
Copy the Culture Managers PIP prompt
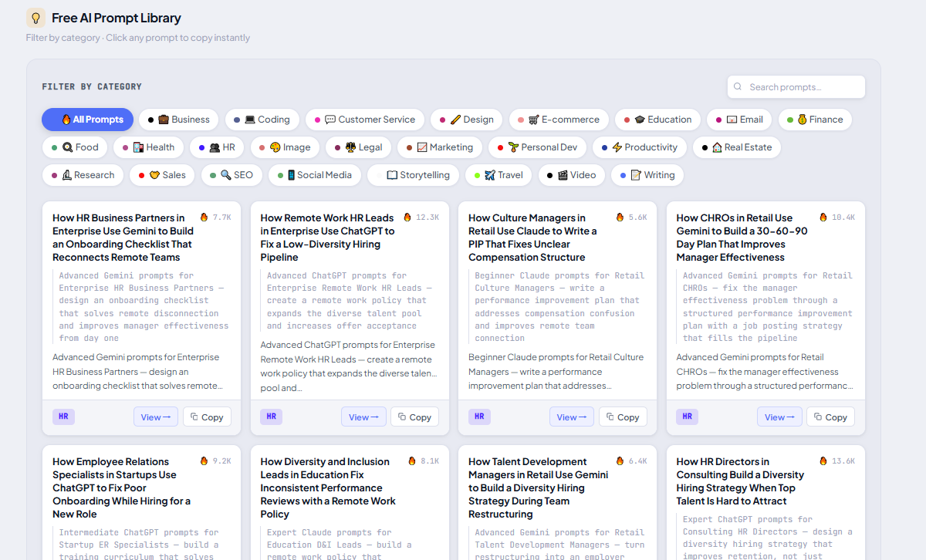pos(623,417)
